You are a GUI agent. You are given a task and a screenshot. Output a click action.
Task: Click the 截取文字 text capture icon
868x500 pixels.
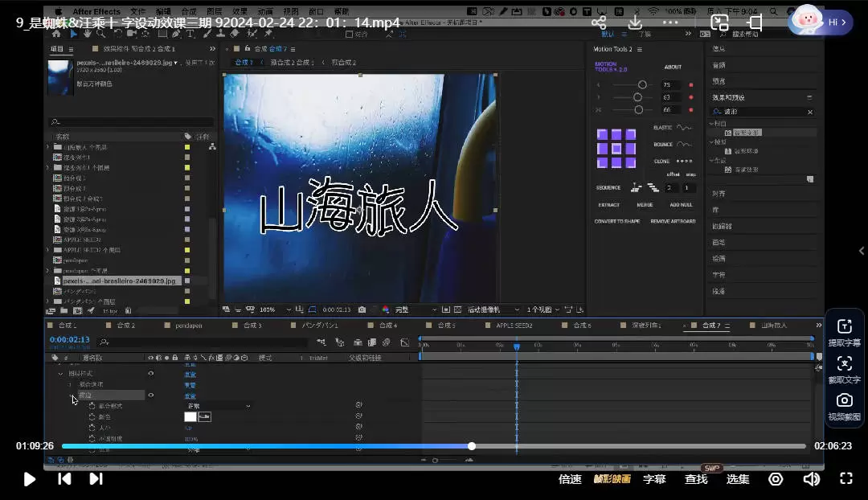[844, 363]
